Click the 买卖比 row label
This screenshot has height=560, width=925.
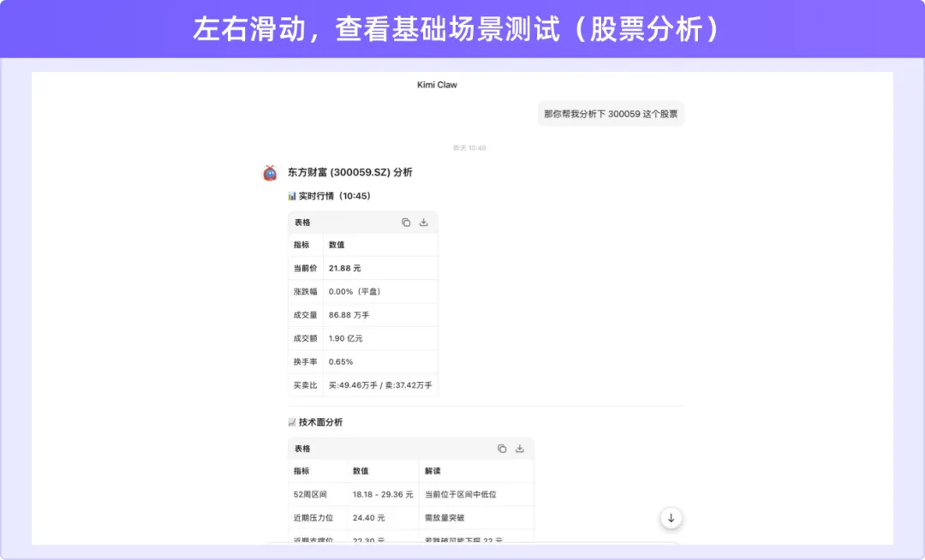pos(305,385)
